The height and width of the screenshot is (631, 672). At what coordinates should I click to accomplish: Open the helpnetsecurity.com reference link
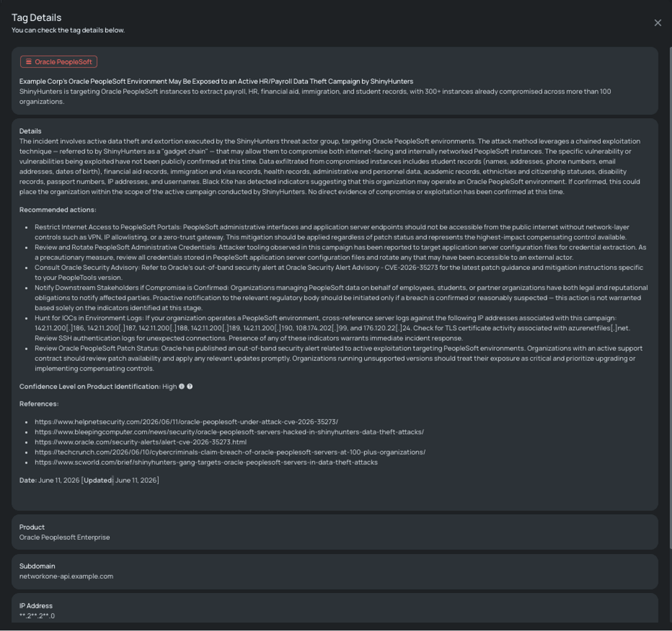tap(187, 422)
